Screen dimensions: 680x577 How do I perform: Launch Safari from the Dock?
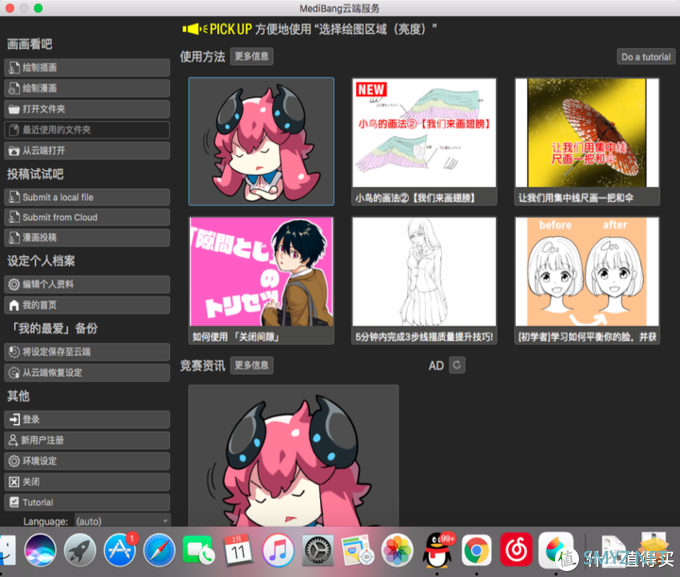159,551
